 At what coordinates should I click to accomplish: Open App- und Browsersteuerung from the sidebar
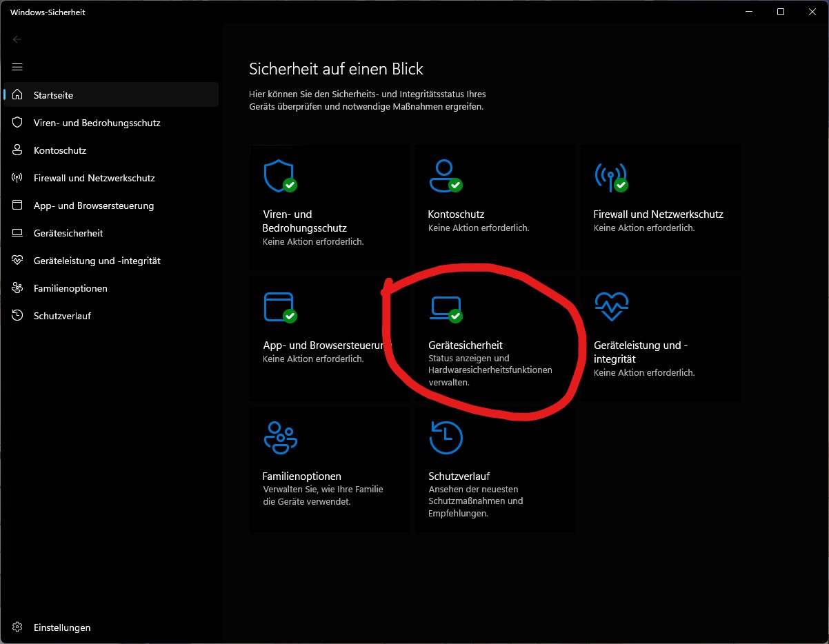[x=111, y=205]
